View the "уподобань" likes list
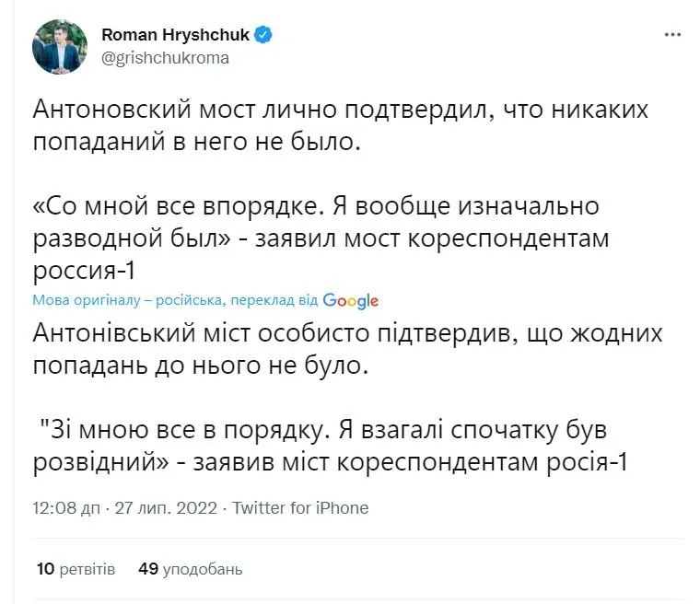Viewport: 700px width, 604px height. (x=203, y=569)
